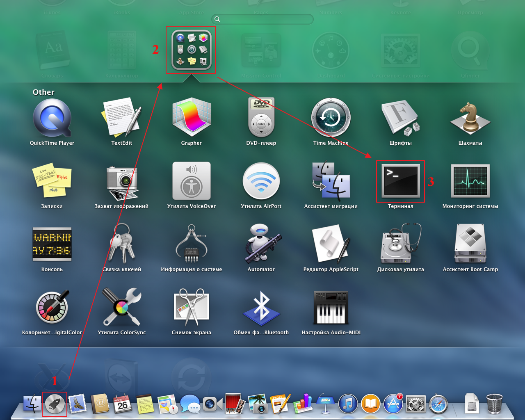The width and height of the screenshot is (525, 420).
Task: Open System Preferences gear in Dock
Action: [416, 404]
